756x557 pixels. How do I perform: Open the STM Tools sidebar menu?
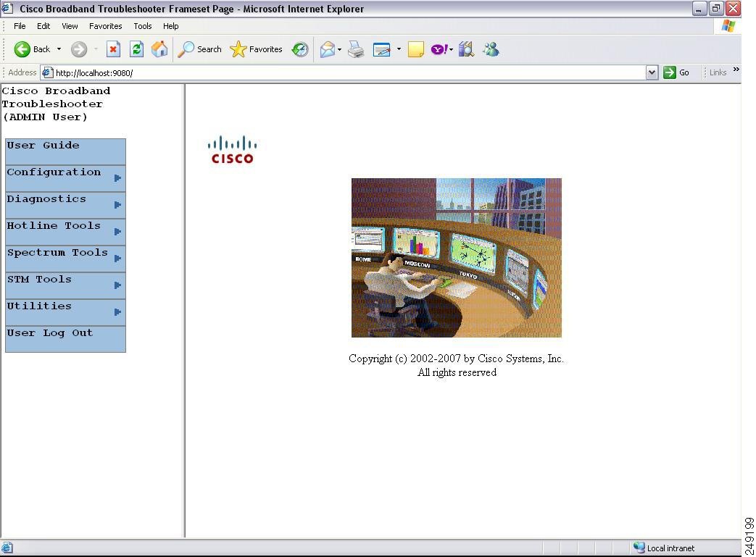click(65, 285)
